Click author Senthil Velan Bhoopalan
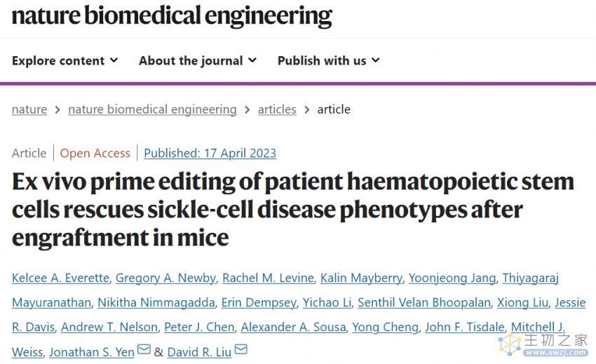This screenshot has height=364, width=596. tap(424, 303)
